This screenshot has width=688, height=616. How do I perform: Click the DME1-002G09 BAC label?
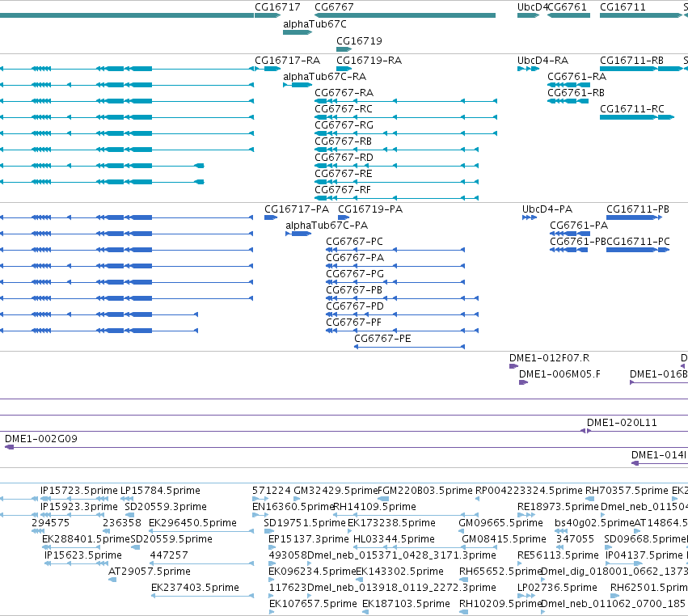click(40, 438)
